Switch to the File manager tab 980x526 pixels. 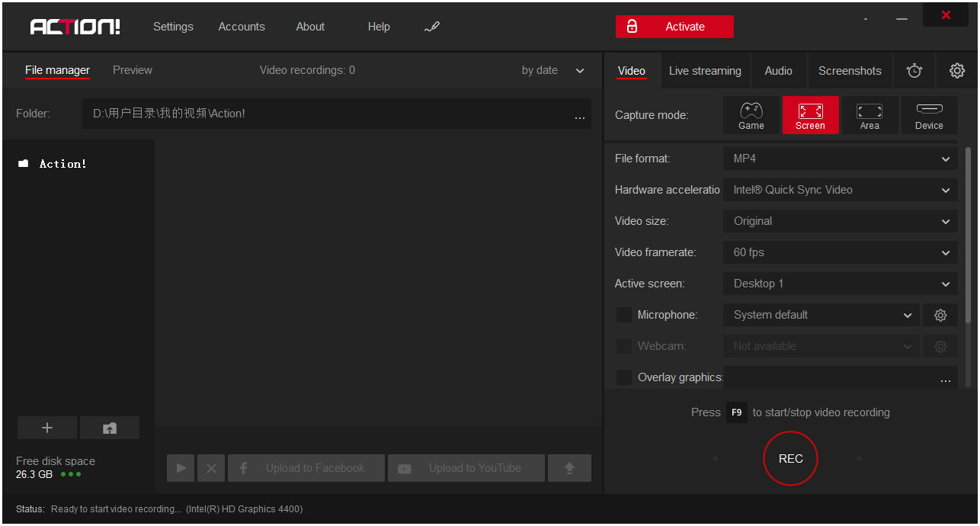click(57, 70)
